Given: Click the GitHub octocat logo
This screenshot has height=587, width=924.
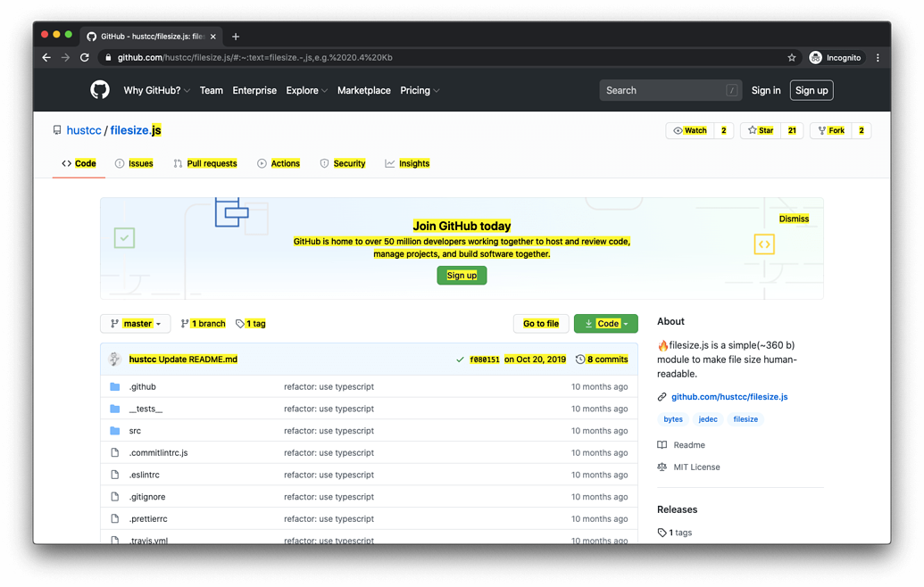Looking at the screenshot, I should [x=100, y=90].
